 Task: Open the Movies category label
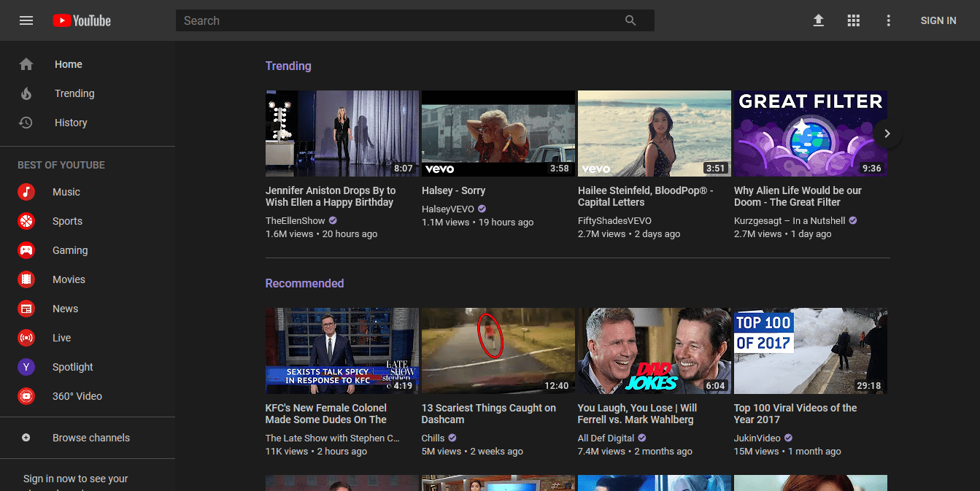coord(69,279)
